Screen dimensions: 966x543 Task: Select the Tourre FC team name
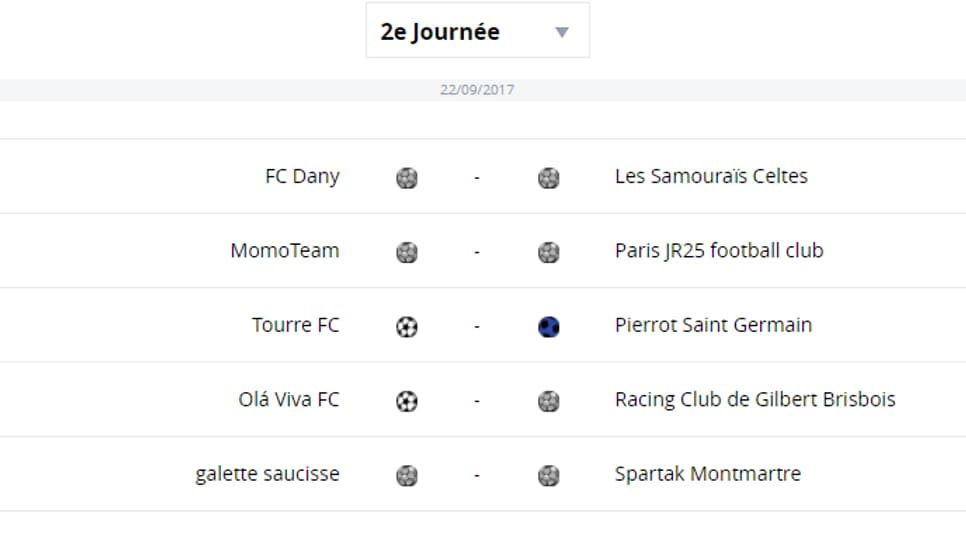(296, 325)
